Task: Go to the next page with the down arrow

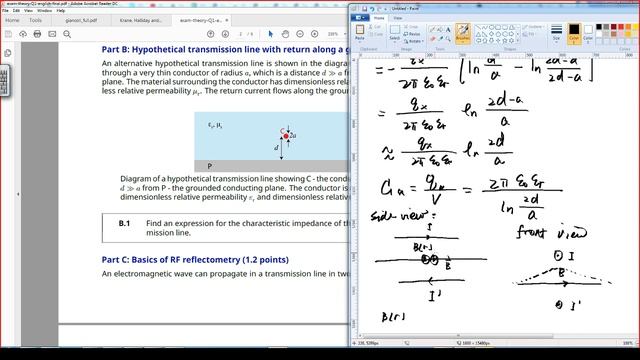Action: [x=225, y=34]
